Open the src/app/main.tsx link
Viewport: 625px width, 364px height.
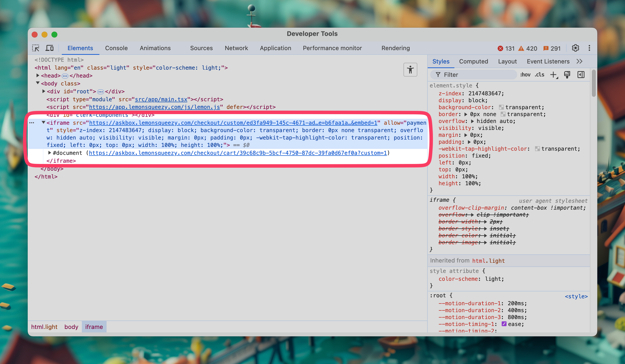[161, 99]
